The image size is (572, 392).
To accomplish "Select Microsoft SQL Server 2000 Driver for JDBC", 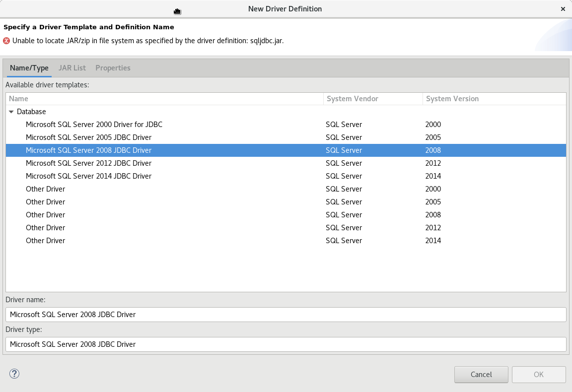I will 94,125.
